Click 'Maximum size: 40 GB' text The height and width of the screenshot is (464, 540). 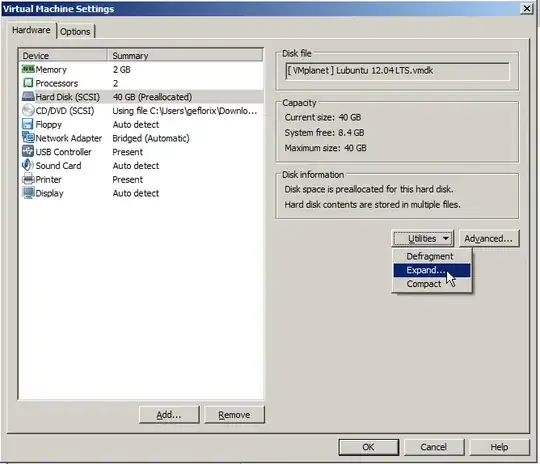pyautogui.click(x=325, y=148)
